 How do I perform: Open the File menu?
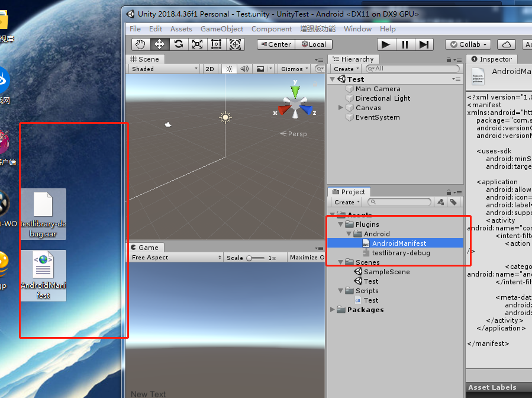pyautogui.click(x=135, y=29)
